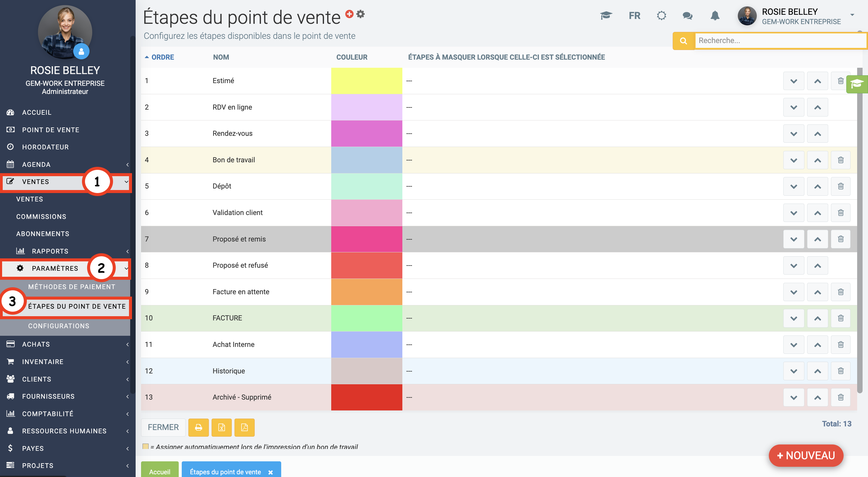The image size is (868, 477).
Task: Click the red plus icon beside page title
Action: point(349,14)
